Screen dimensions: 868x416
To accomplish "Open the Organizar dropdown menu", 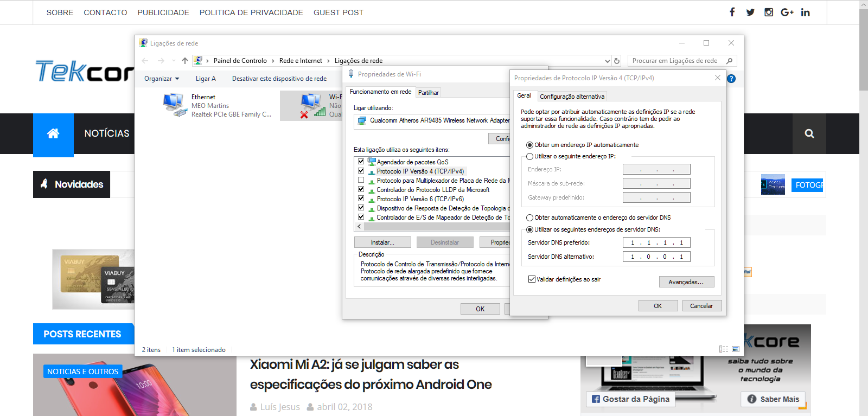I will pos(162,79).
